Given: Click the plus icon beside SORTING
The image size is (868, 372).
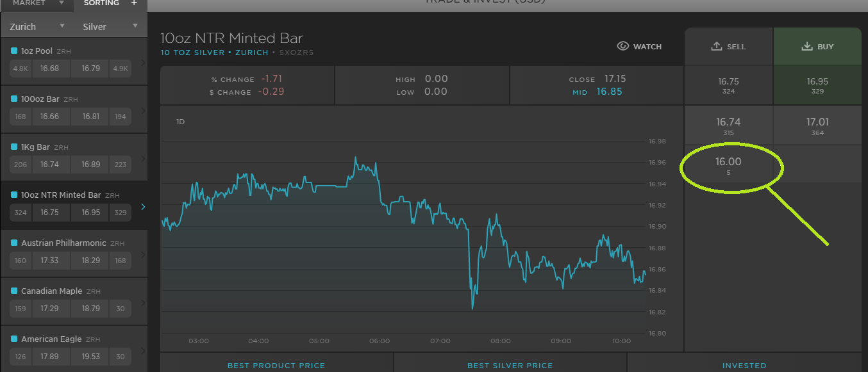Looking at the screenshot, I should click(134, 3).
